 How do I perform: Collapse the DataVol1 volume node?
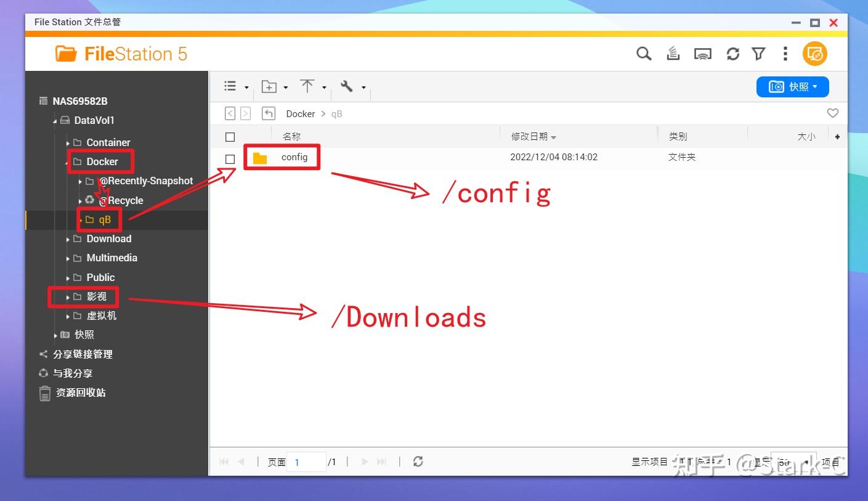point(55,121)
